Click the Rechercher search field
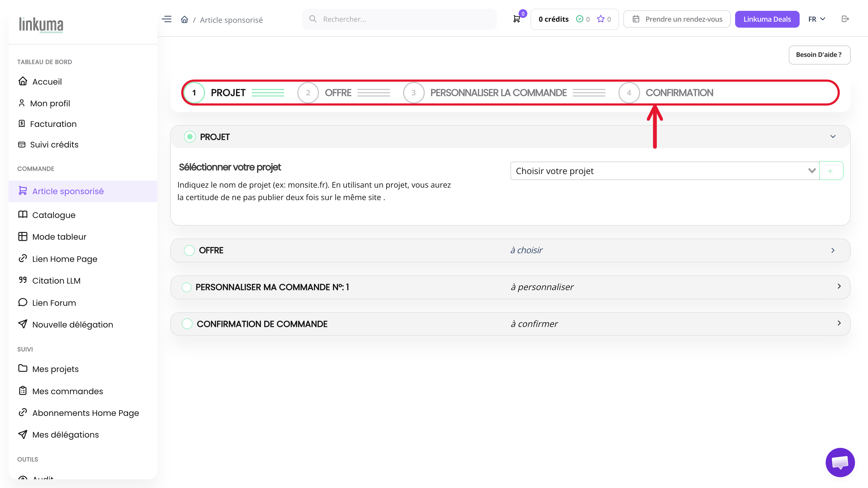 coord(399,19)
